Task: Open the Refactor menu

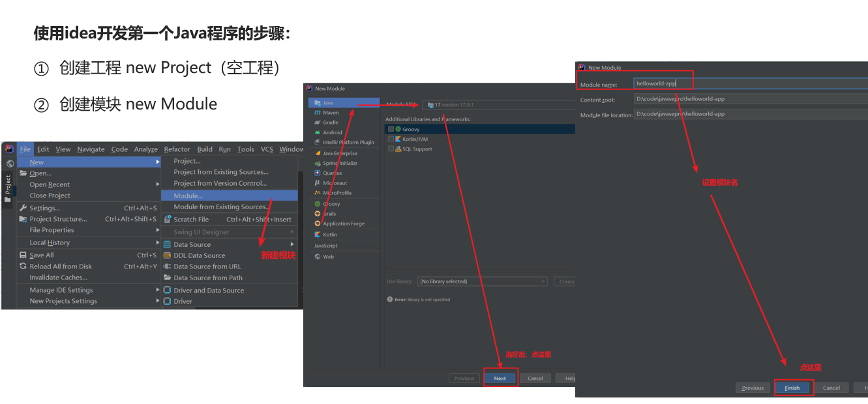Action: 177,149
